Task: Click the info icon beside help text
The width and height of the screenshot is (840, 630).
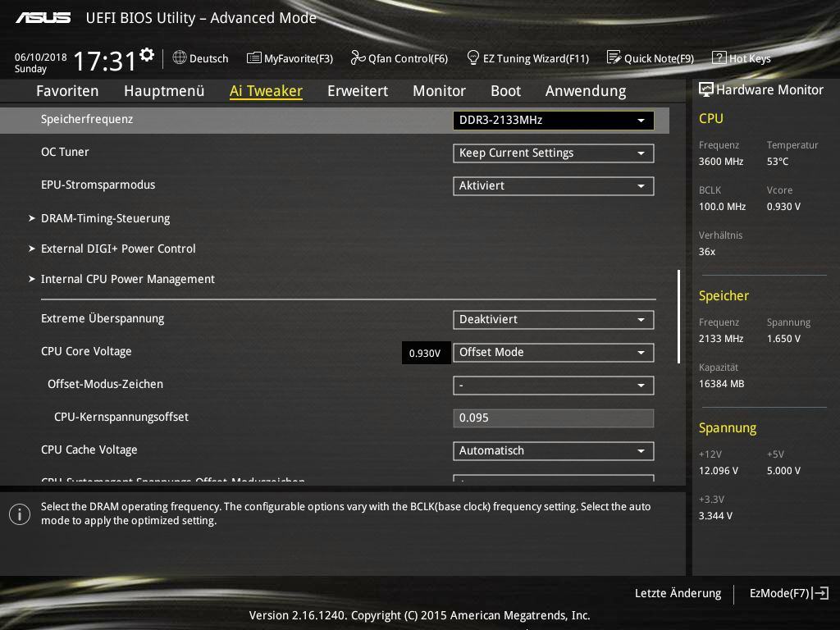Action: tap(20, 514)
